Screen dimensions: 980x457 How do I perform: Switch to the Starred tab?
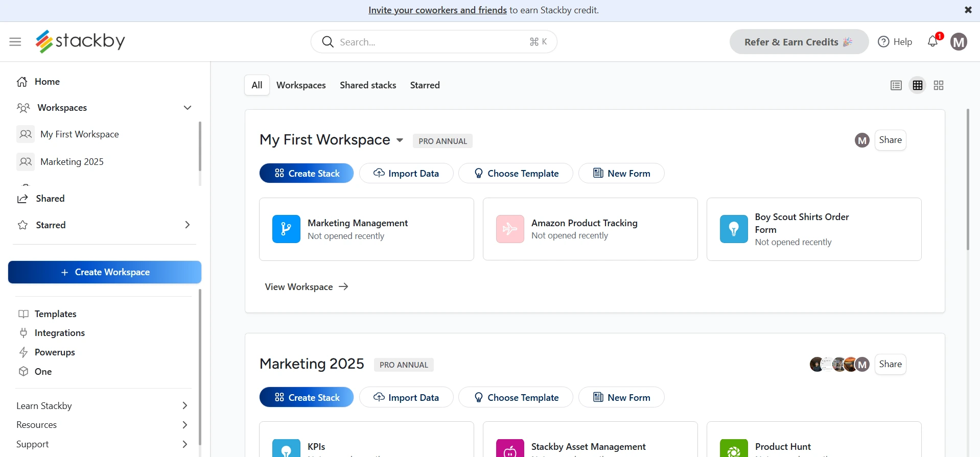coord(425,85)
